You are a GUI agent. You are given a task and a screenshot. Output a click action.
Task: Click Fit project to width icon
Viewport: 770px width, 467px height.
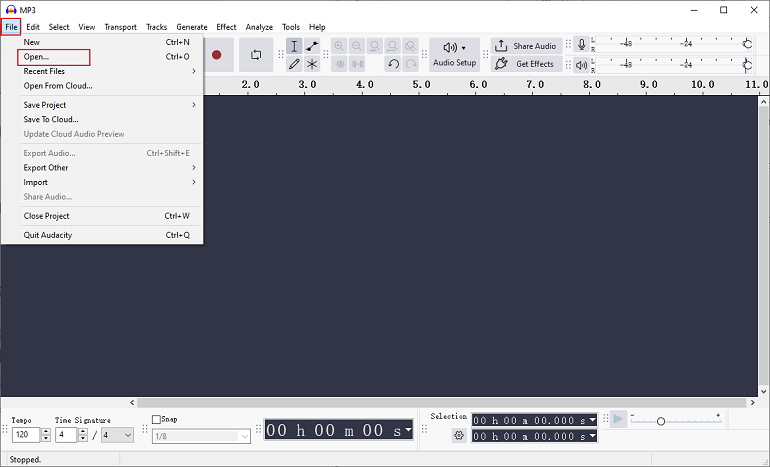[x=392, y=47]
